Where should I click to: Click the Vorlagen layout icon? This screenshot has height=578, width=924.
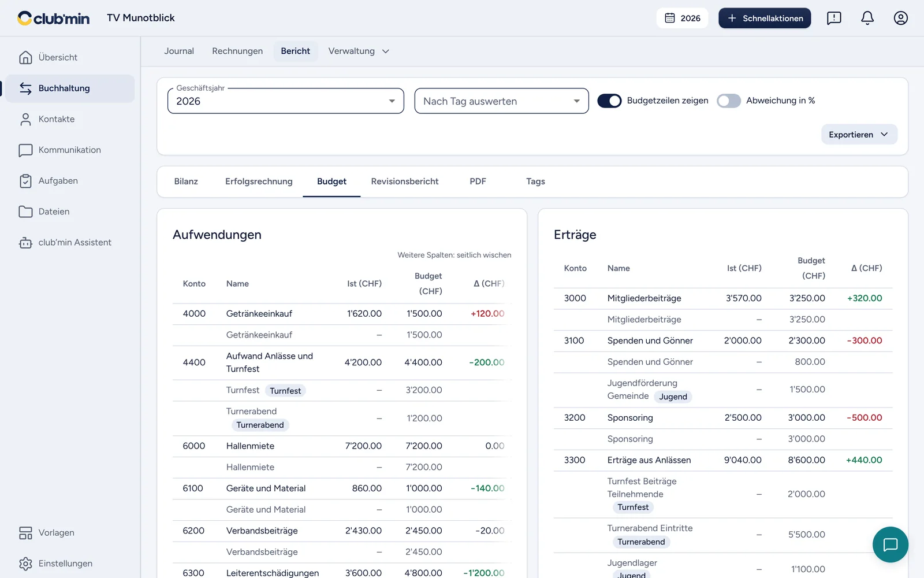click(x=25, y=533)
